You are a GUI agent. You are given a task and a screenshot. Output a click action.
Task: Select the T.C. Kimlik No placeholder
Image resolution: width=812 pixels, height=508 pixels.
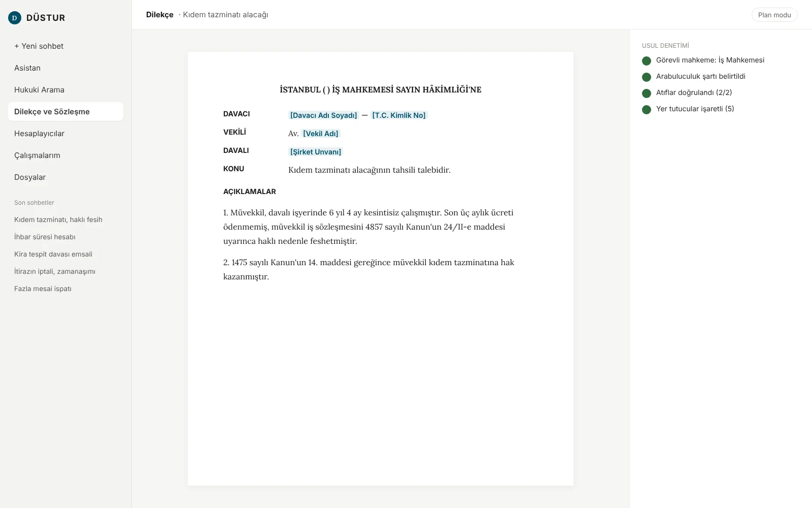click(x=399, y=115)
